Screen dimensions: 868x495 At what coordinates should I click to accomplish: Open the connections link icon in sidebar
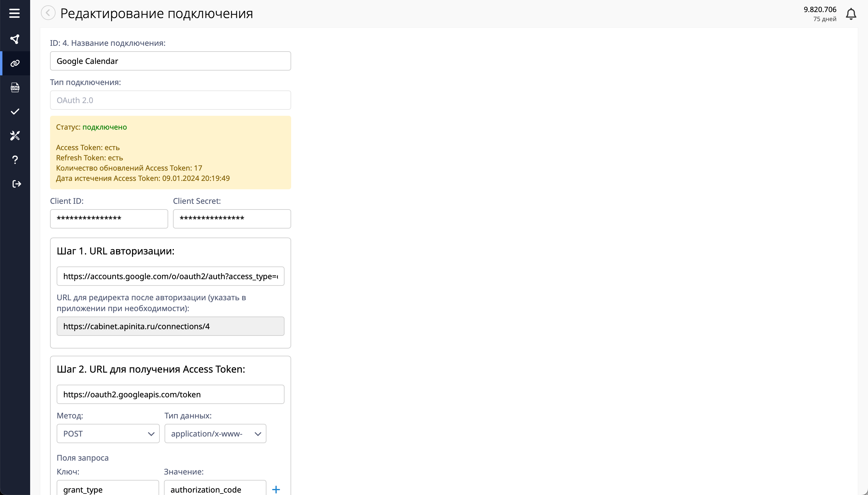point(15,63)
